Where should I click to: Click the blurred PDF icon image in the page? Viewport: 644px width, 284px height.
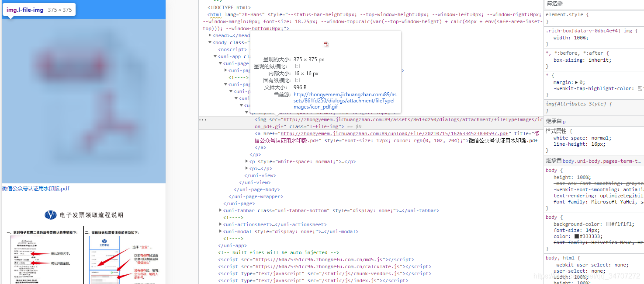click(83, 101)
